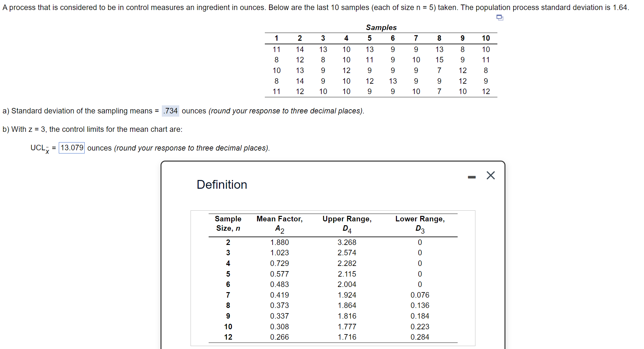Click the sample 1 column header
Viewport: 644px width, 349px height.
(276, 38)
